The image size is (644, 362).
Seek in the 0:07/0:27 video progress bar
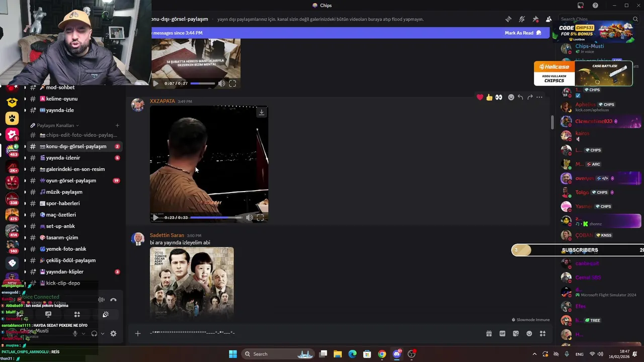pos(202,83)
